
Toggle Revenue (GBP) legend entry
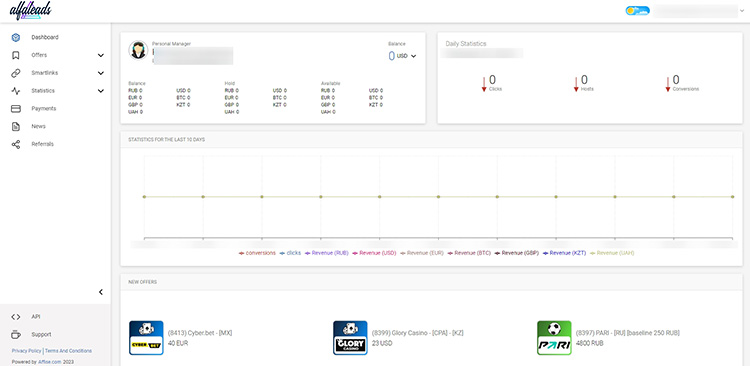pos(517,253)
